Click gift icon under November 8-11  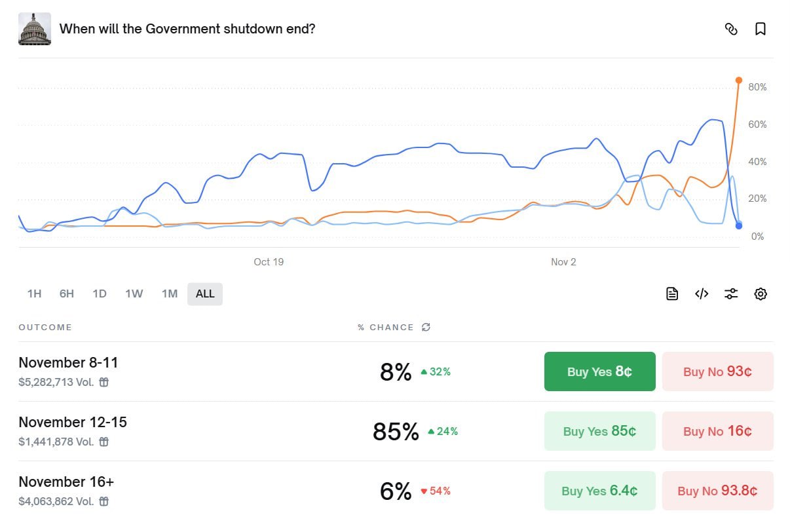click(103, 382)
